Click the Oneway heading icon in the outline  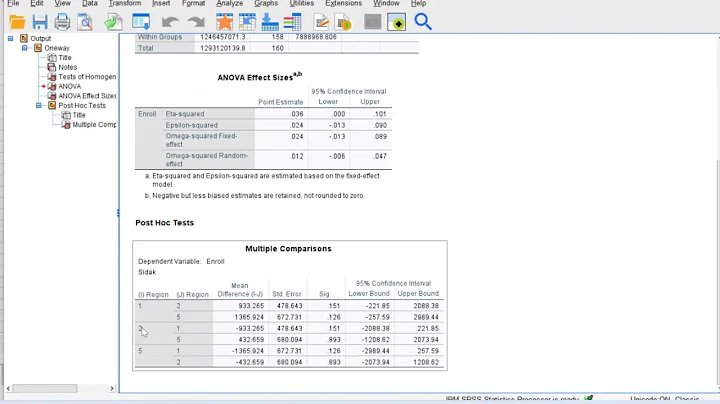coord(38,48)
